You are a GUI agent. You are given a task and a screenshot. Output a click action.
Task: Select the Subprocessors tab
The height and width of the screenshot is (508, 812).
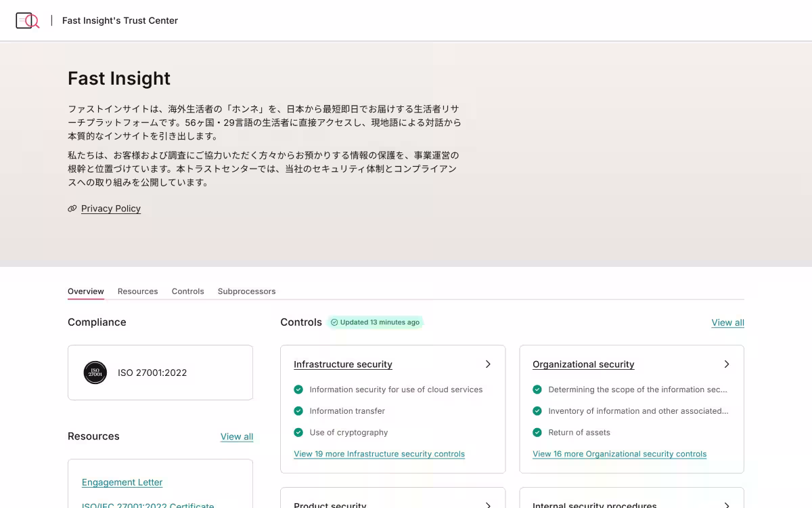coord(246,291)
